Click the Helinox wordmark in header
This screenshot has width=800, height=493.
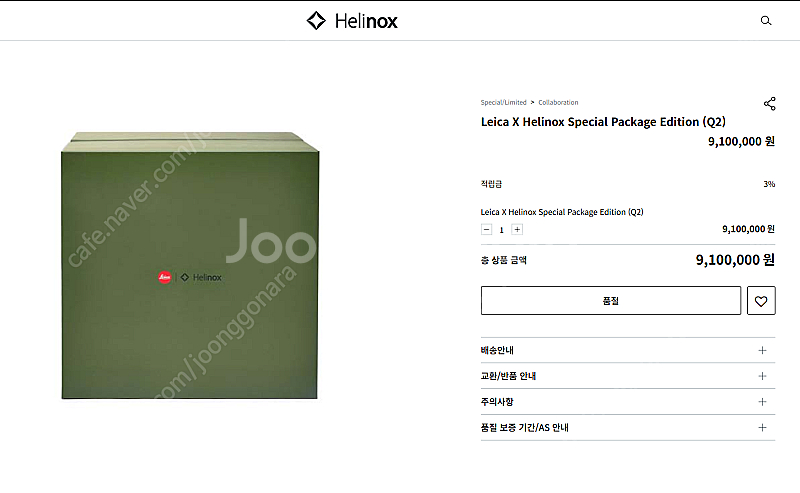pos(366,21)
